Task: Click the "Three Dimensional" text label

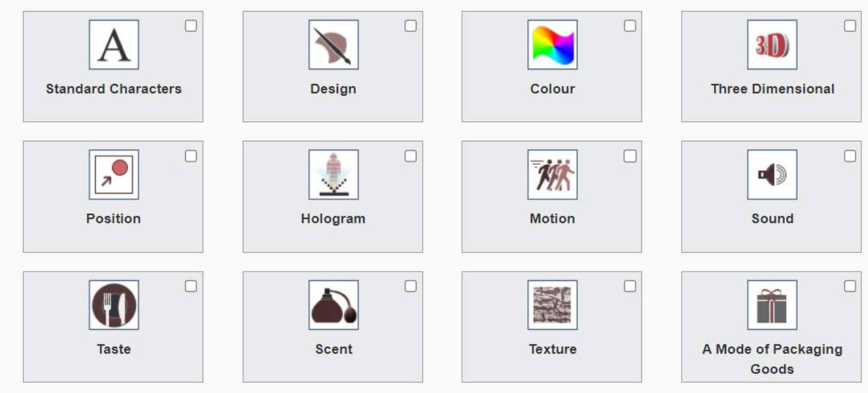Action: (772, 89)
